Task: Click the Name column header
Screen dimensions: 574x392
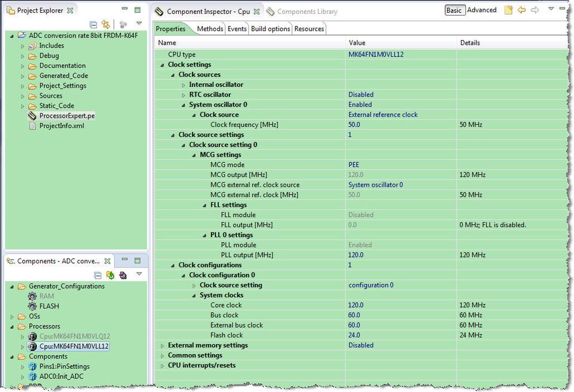Action: 250,43
